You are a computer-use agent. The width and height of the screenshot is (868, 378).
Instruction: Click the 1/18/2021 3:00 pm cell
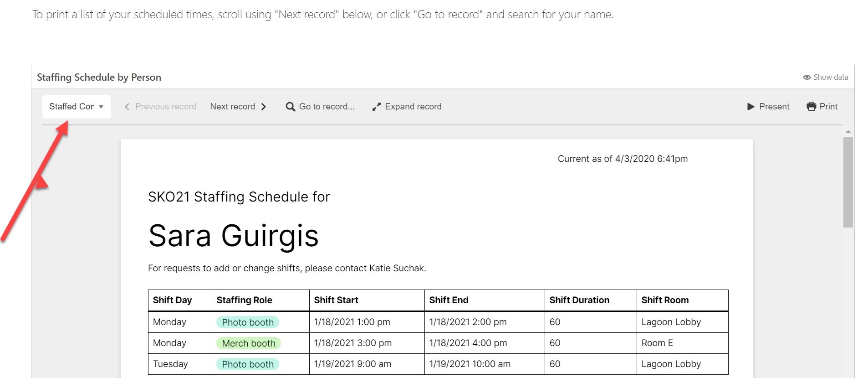coord(367,343)
